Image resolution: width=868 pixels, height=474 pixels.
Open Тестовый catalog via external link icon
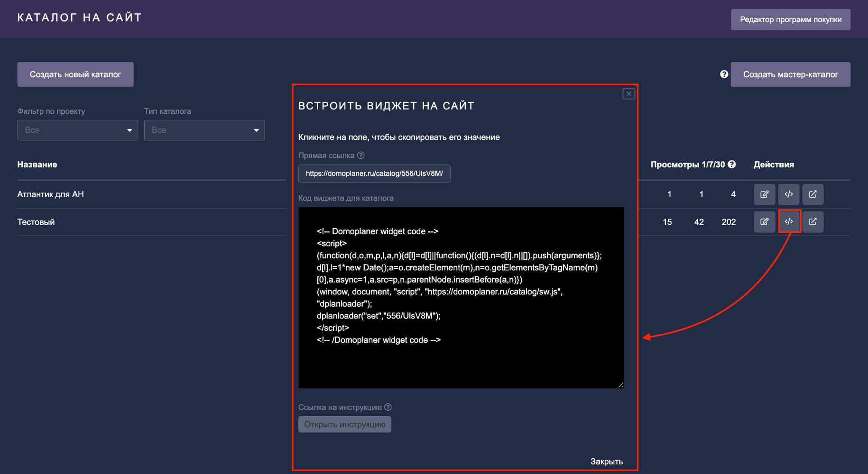click(x=813, y=222)
